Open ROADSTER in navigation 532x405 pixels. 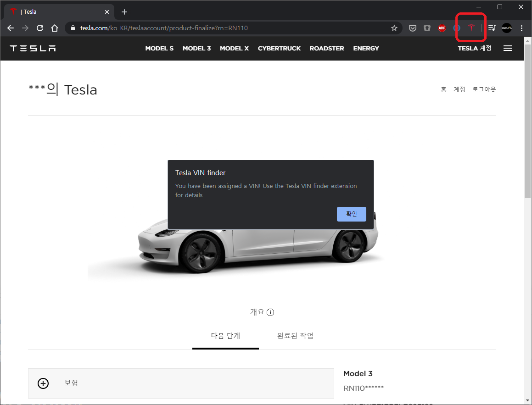pyautogui.click(x=327, y=49)
